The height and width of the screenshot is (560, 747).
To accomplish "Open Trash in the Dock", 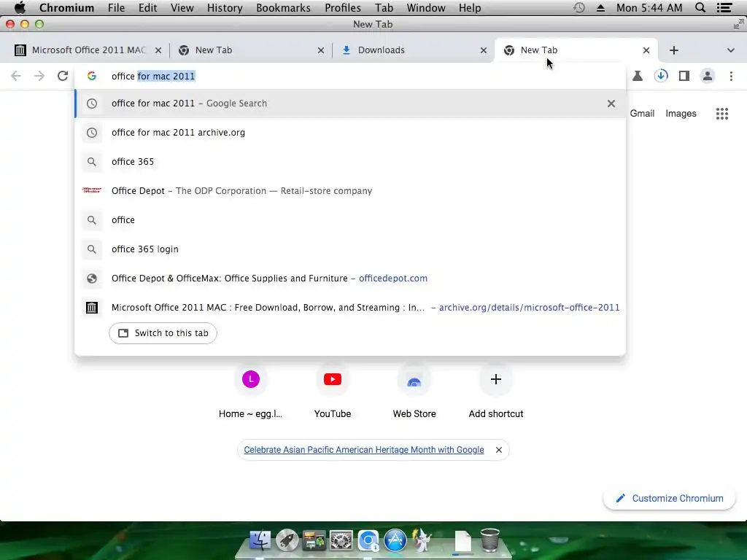I will (x=489, y=540).
